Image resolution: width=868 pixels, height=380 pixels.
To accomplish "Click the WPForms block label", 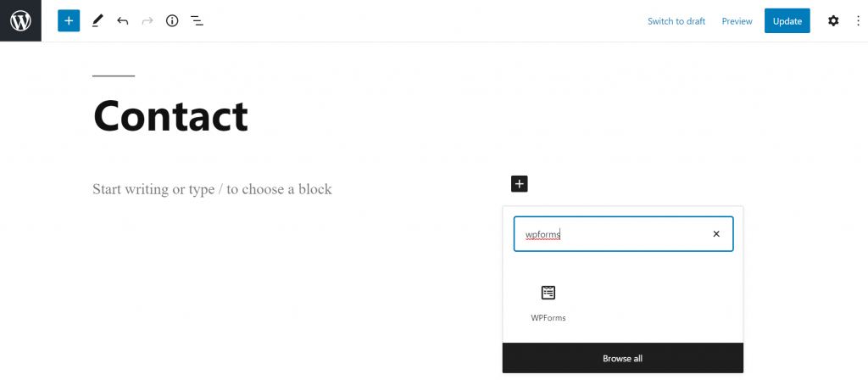I will click(548, 318).
